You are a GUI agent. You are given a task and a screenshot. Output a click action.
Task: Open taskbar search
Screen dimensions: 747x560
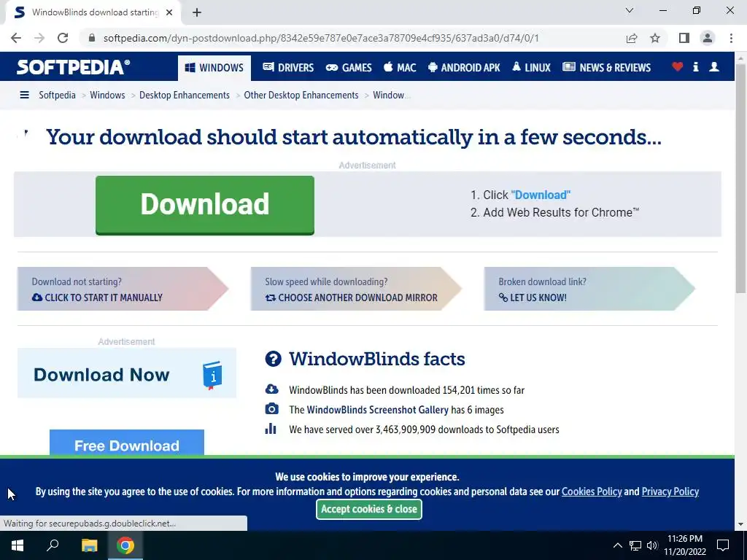point(53,545)
